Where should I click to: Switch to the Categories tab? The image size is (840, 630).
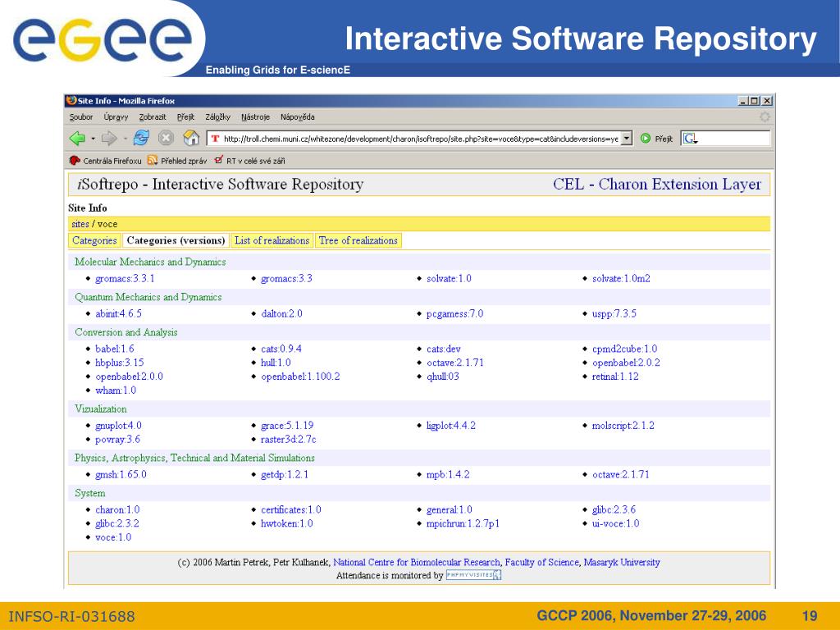click(94, 240)
